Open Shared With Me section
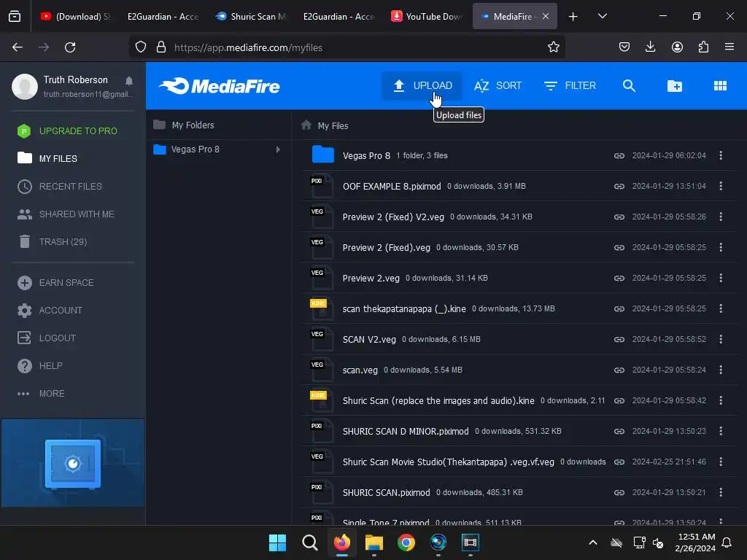The height and width of the screenshot is (560, 747). click(x=66, y=214)
